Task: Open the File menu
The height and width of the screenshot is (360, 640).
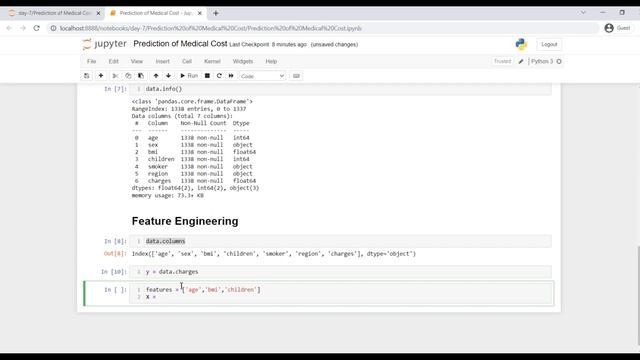Action: tap(91, 61)
